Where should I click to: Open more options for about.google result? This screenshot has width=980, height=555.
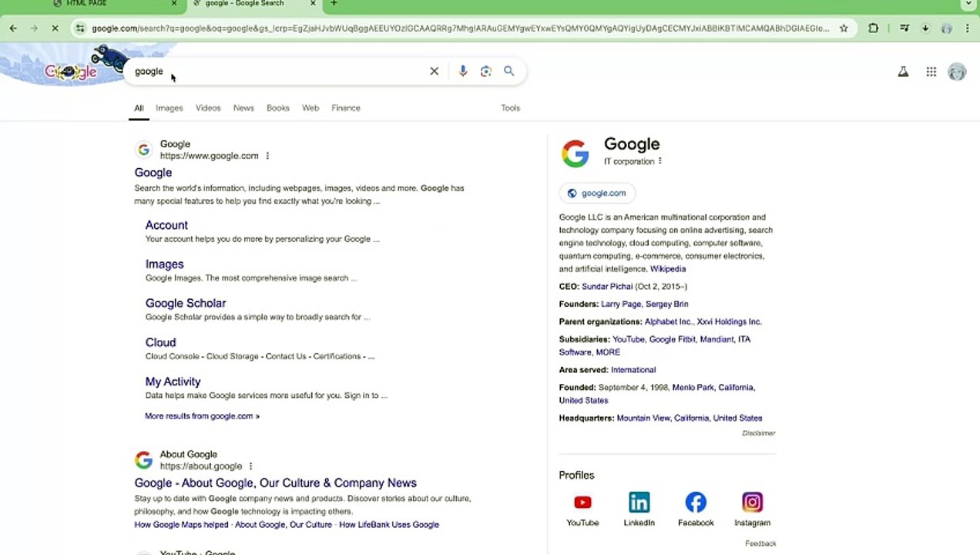(250, 466)
